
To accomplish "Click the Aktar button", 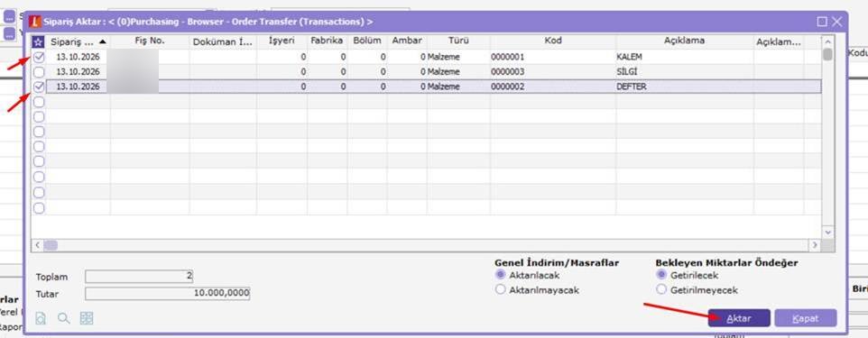I will coord(739,318).
